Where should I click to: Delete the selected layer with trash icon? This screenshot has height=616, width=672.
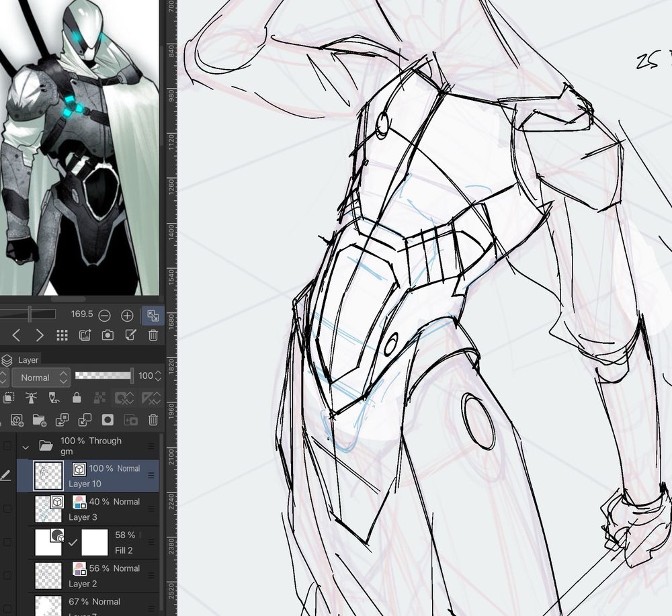(153, 420)
